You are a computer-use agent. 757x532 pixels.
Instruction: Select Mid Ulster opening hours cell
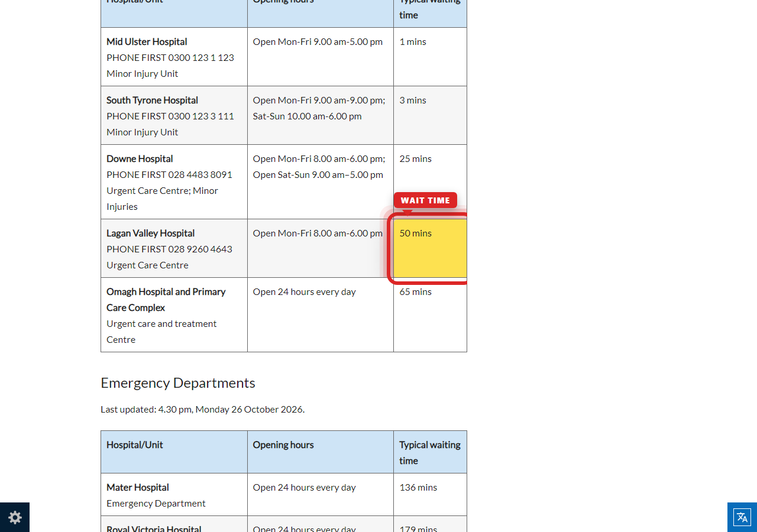[x=321, y=57]
